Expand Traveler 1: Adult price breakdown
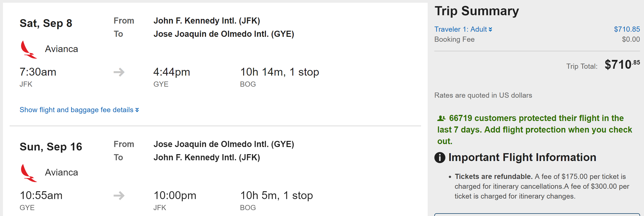 coord(460,29)
